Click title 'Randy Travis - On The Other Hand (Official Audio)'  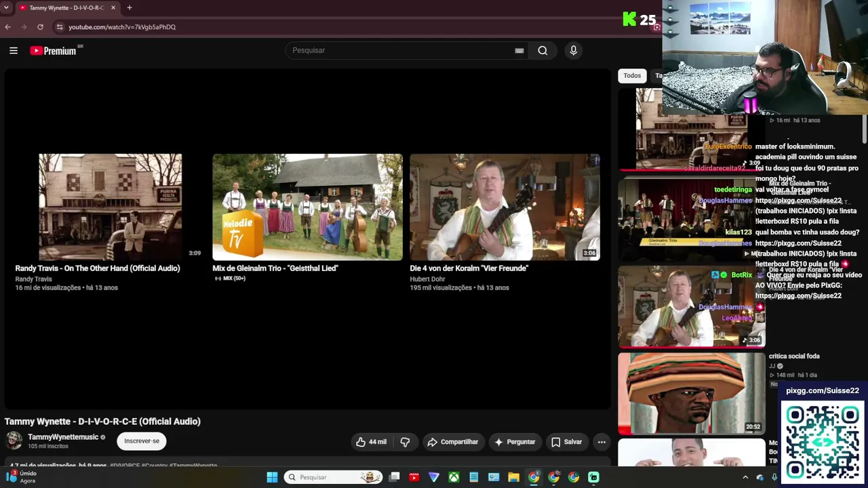[98, 268]
